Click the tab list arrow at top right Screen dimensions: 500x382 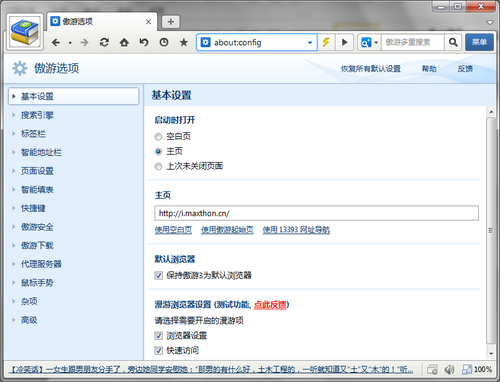[x=490, y=23]
